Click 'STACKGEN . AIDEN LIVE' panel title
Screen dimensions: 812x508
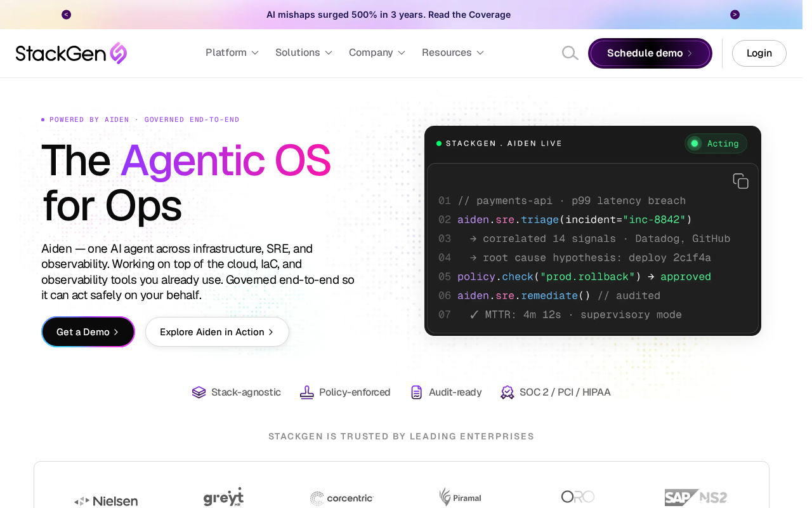tap(504, 144)
